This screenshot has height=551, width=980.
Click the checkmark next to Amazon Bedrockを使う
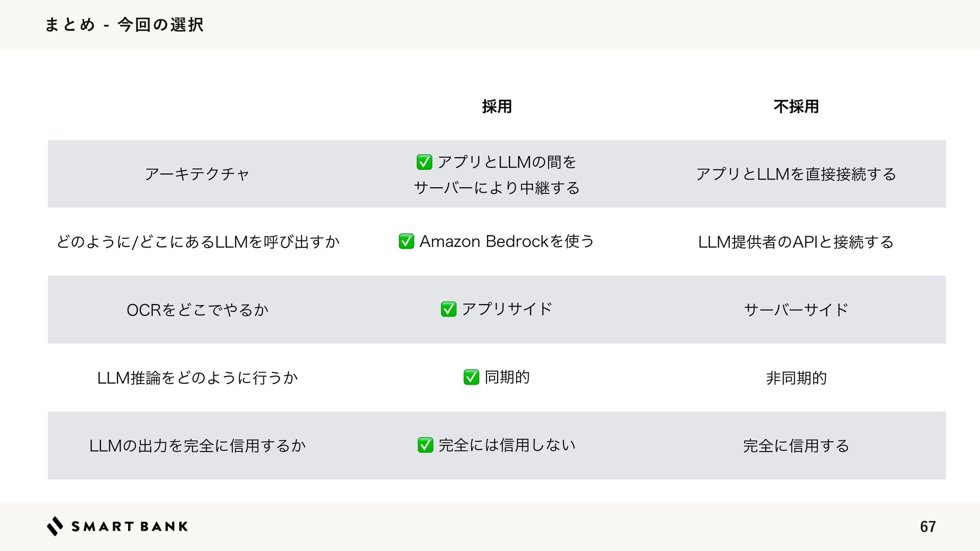coord(406,241)
